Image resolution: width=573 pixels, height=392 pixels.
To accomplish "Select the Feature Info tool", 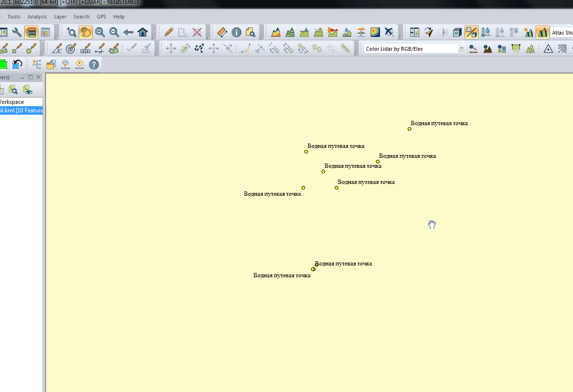I will 236,32.
